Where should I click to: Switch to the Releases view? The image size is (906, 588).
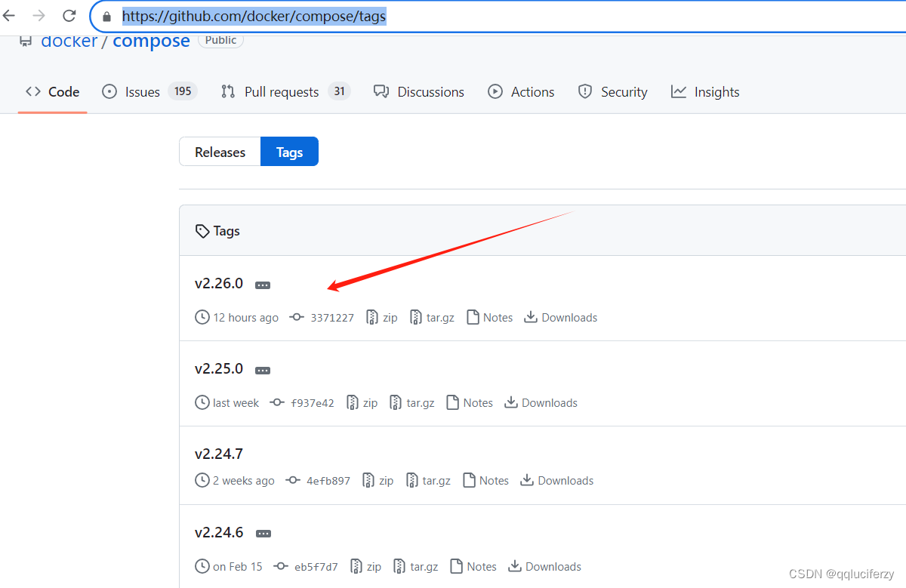point(220,152)
